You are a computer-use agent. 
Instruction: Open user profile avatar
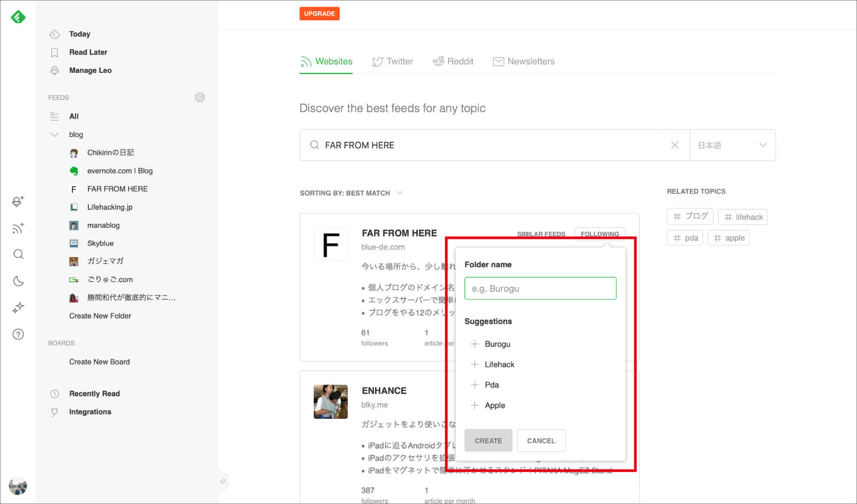pyautogui.click(x=18, y=486)
